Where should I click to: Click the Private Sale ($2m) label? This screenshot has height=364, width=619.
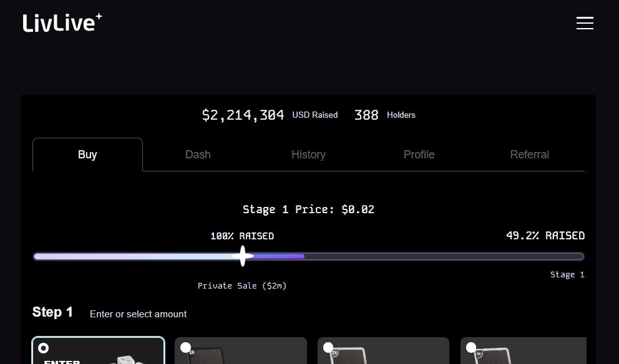[242, 285]
